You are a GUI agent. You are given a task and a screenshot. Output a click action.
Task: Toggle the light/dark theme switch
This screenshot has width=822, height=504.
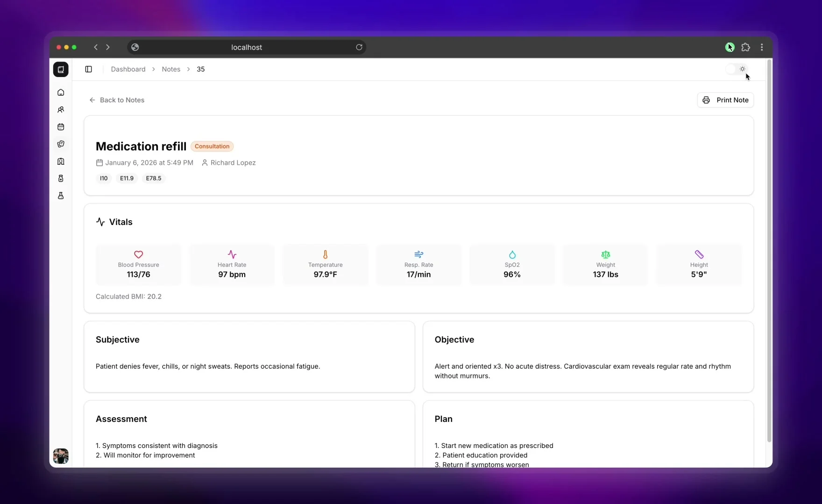pos(737,69)
